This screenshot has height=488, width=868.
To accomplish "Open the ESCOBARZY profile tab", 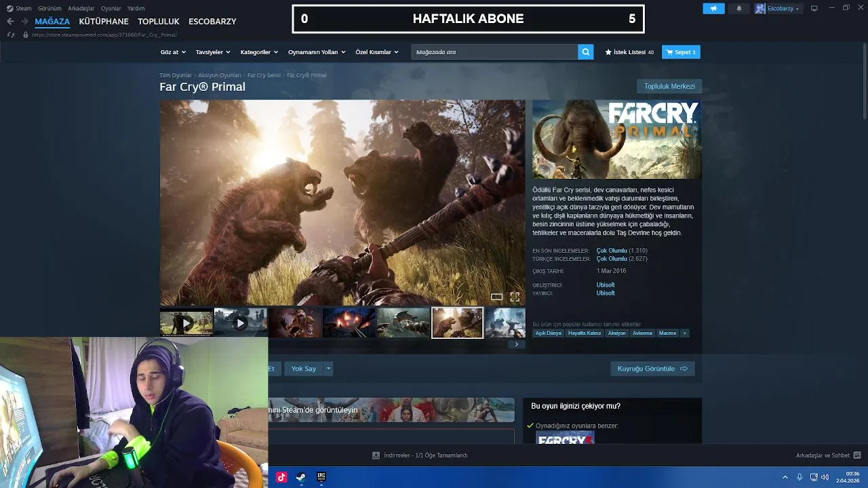I will (x=212, y=21).
